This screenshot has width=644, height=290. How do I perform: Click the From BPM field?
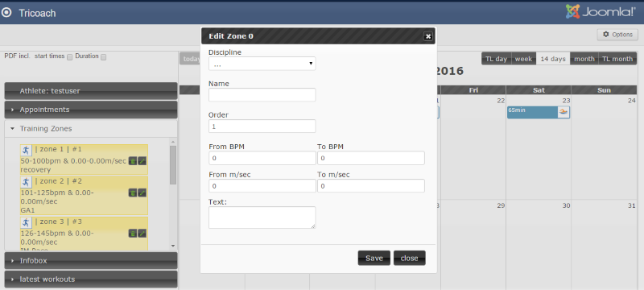pyautogui.click(x=262, y=158)
